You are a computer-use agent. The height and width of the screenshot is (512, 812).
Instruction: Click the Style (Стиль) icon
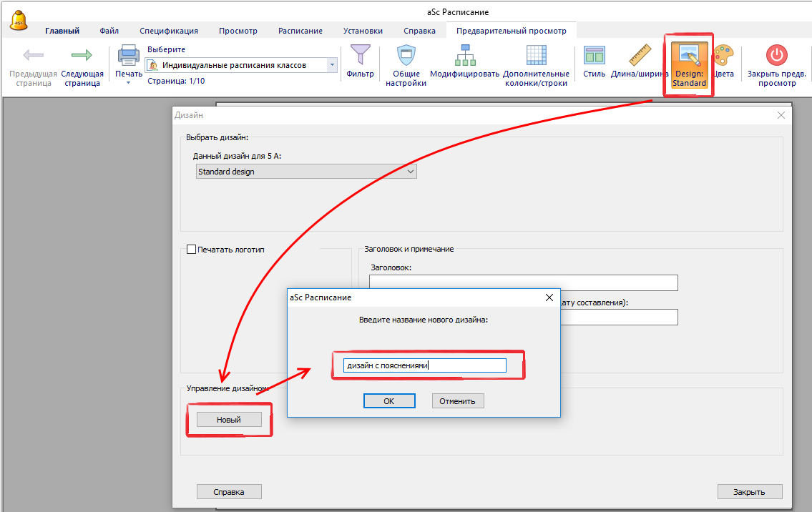click(x=594, y=56)
